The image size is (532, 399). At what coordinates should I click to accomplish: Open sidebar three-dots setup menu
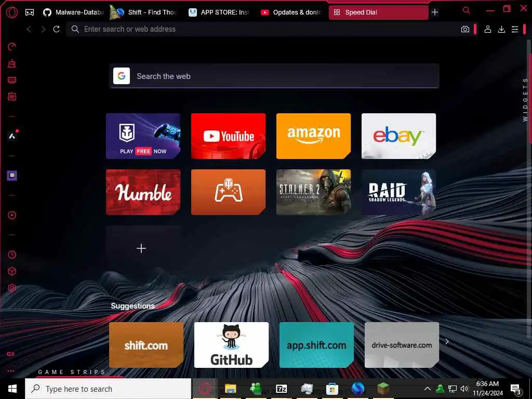(11, 371)
